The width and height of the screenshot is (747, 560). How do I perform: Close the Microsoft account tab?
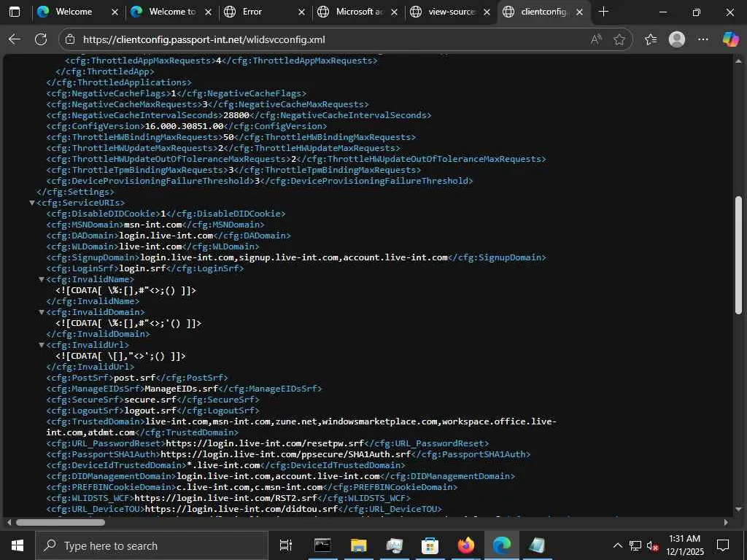[395, 12]
